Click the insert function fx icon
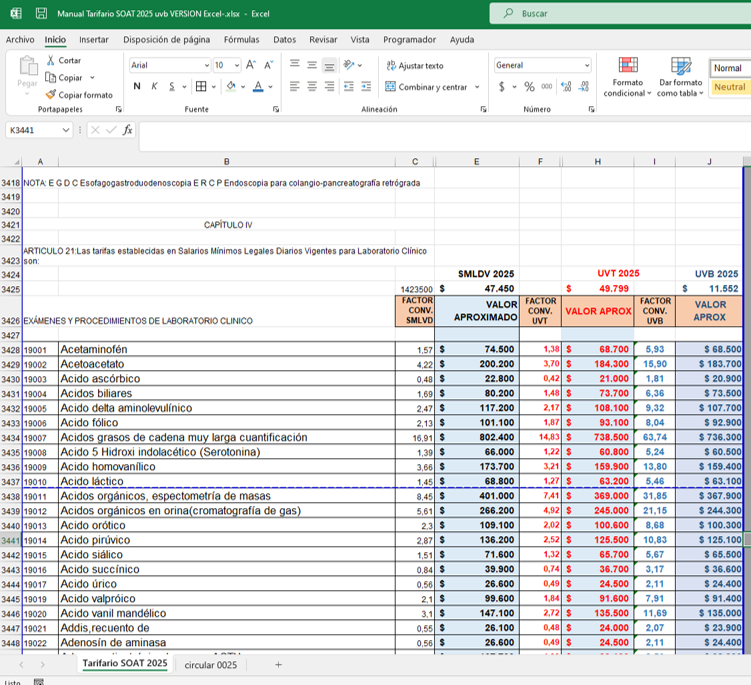This screenshot has width=751, height=685. [x=127, y=130]
